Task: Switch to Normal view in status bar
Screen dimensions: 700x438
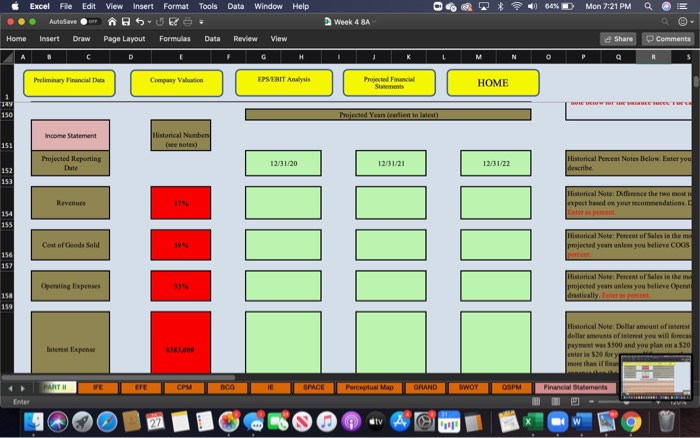Action: tap(536, 401)
